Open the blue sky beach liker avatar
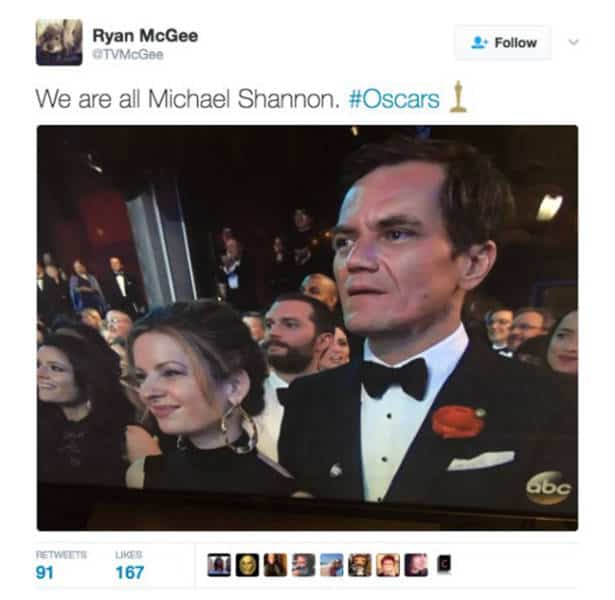 [332, 565]
